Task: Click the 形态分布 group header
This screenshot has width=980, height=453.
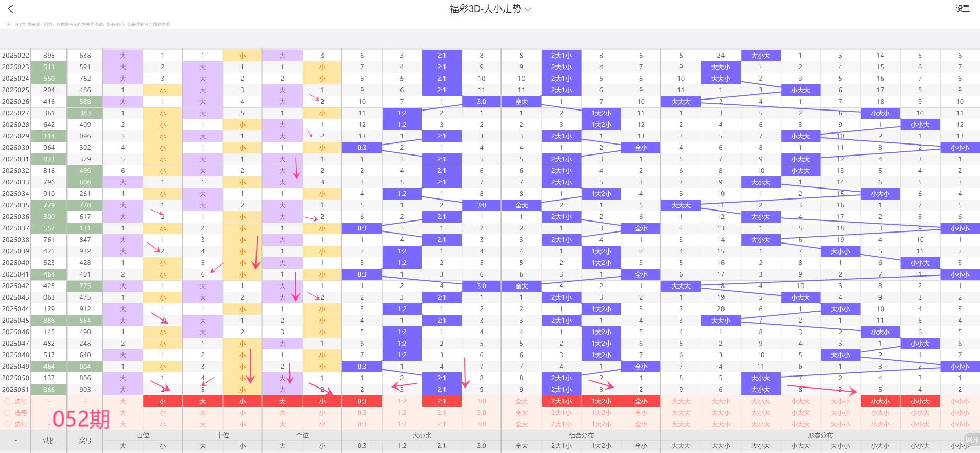Action: 820,435
